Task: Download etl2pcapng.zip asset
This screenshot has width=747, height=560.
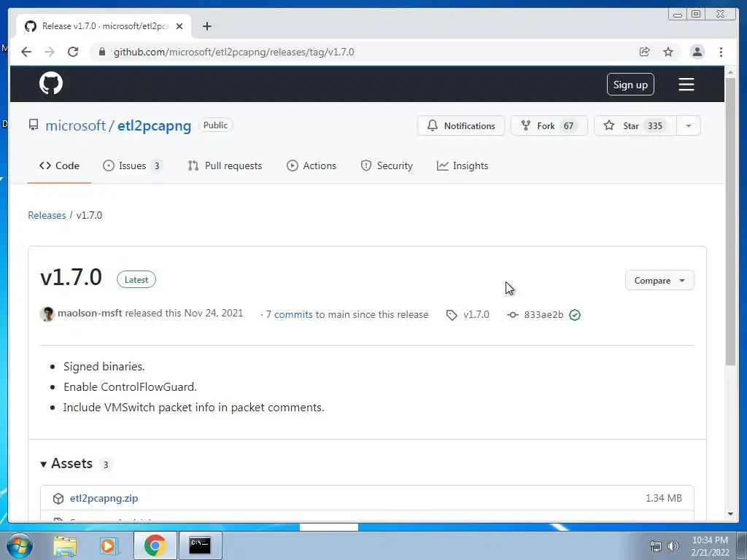Action: [x=104, y=498]
